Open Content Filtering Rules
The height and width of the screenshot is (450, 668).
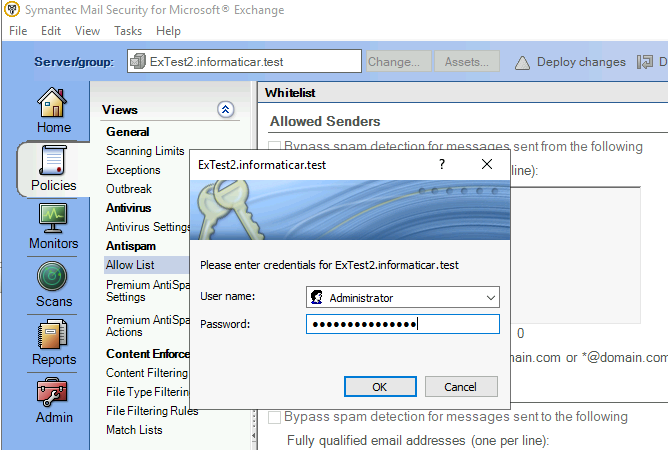(x=147, y=373)
